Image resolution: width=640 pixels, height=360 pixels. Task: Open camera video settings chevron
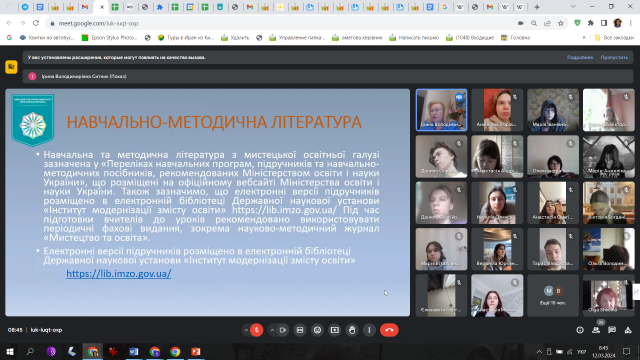coord(272,330)
